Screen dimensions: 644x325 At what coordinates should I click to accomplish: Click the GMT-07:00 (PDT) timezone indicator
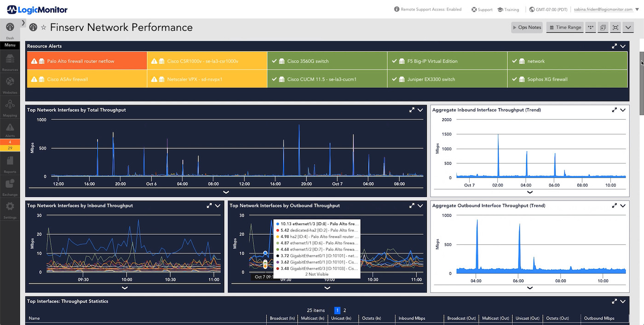click(548, 10)
